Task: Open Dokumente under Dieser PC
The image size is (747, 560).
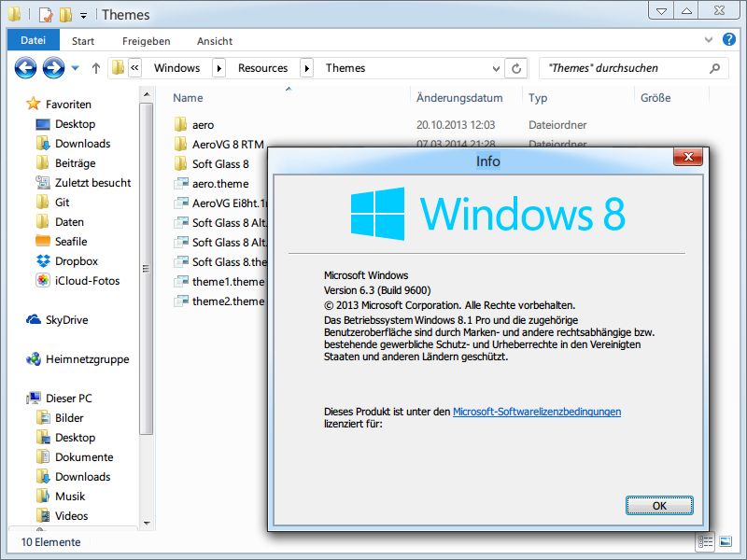Action: tap(75, 456)
